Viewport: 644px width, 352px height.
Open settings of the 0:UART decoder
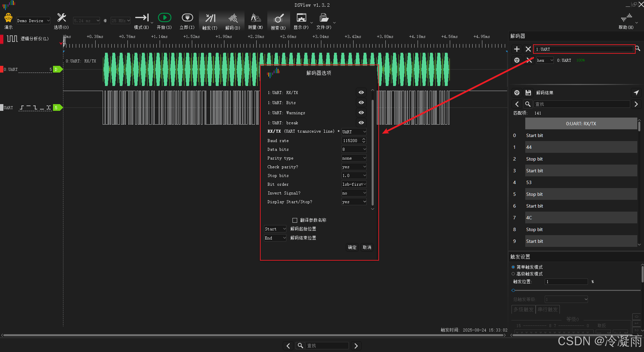517,60
